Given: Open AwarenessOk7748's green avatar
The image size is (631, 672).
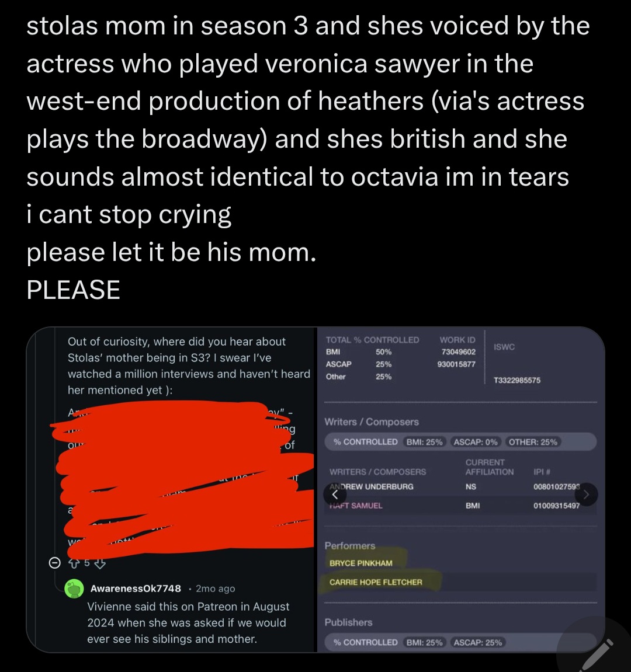Looking at the screenshot, I should (x=74, y=589).
